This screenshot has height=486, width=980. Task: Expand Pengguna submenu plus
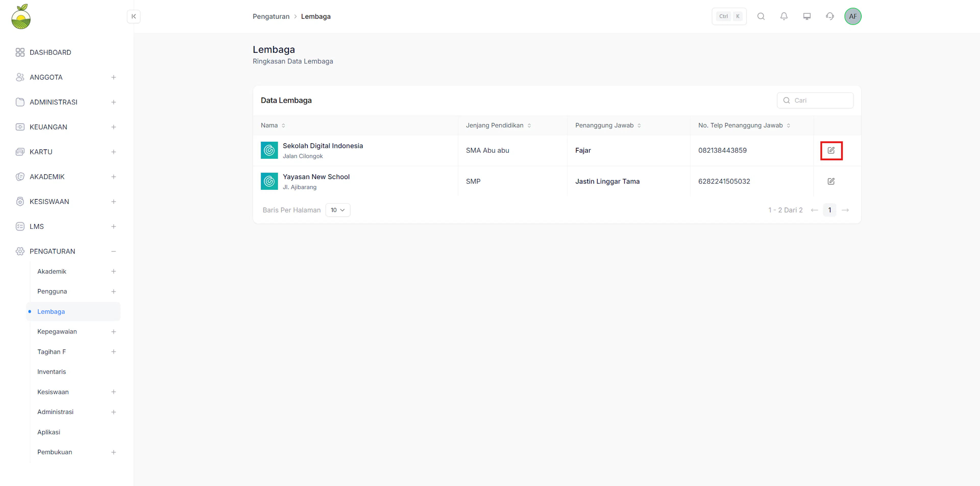click(113, 291)
